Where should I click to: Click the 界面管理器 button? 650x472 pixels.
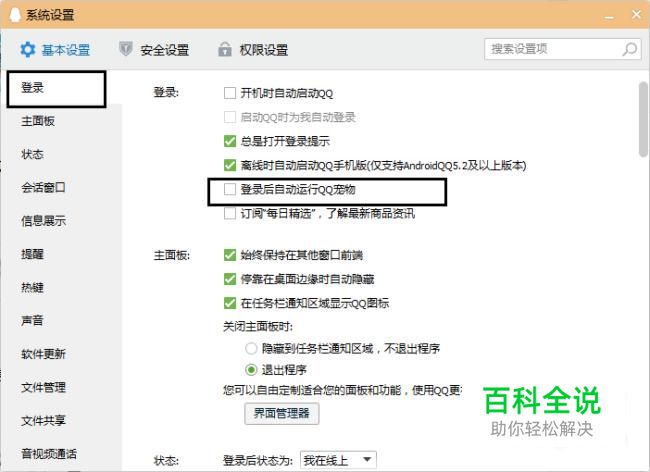[281, 413]
